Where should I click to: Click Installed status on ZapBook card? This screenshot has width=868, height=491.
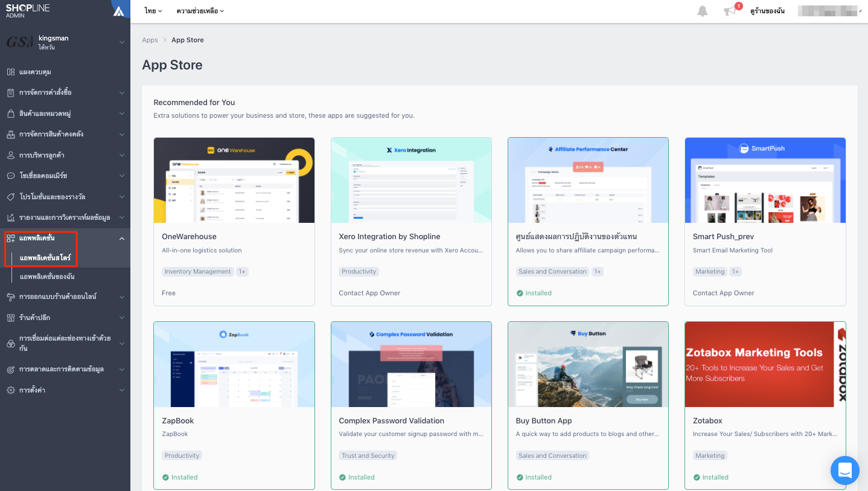point(180,477)
